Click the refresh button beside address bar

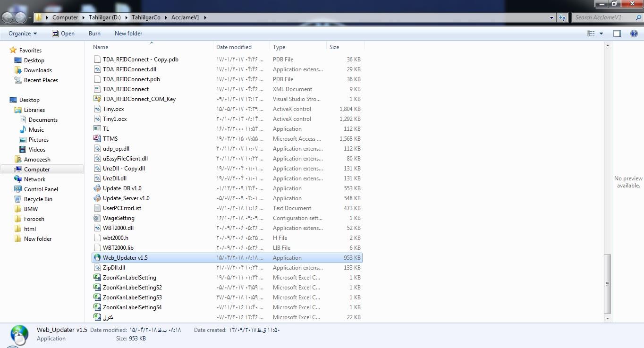(562, 17)
